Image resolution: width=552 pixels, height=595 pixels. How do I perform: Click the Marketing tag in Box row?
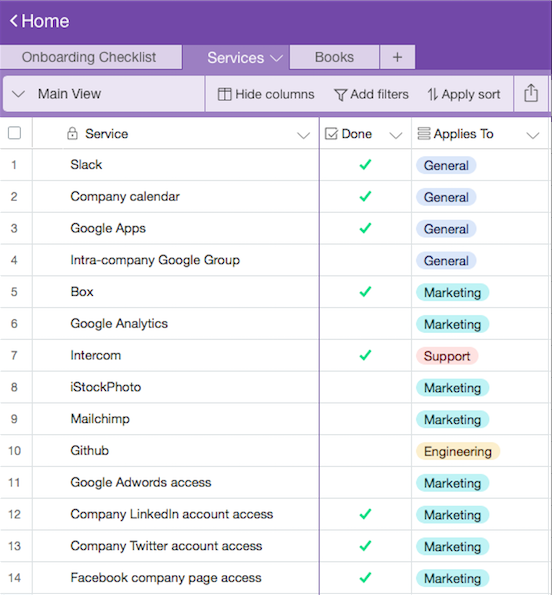point(453,293)
